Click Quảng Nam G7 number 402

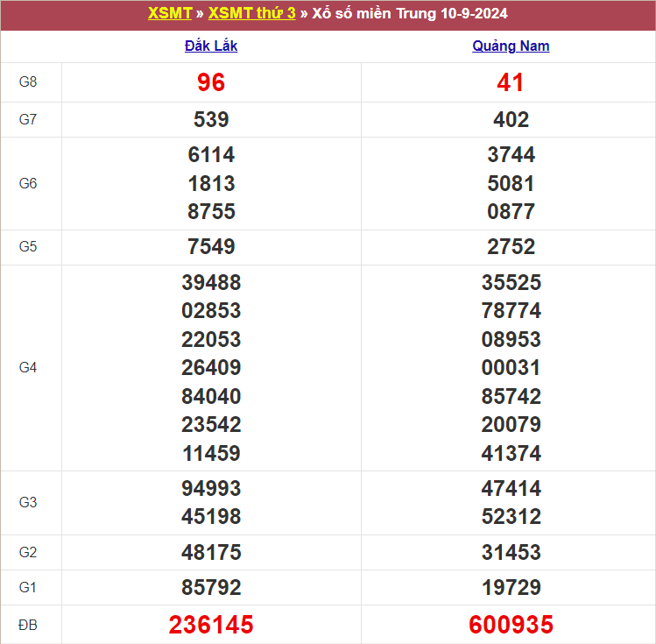[511, 120]
